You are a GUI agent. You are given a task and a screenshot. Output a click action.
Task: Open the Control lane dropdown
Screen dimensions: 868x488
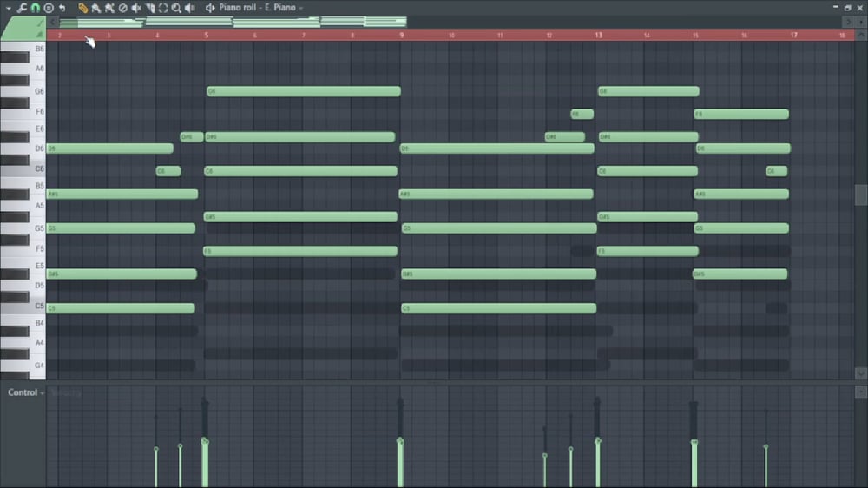pyautogui.click(x=26, y=392)
